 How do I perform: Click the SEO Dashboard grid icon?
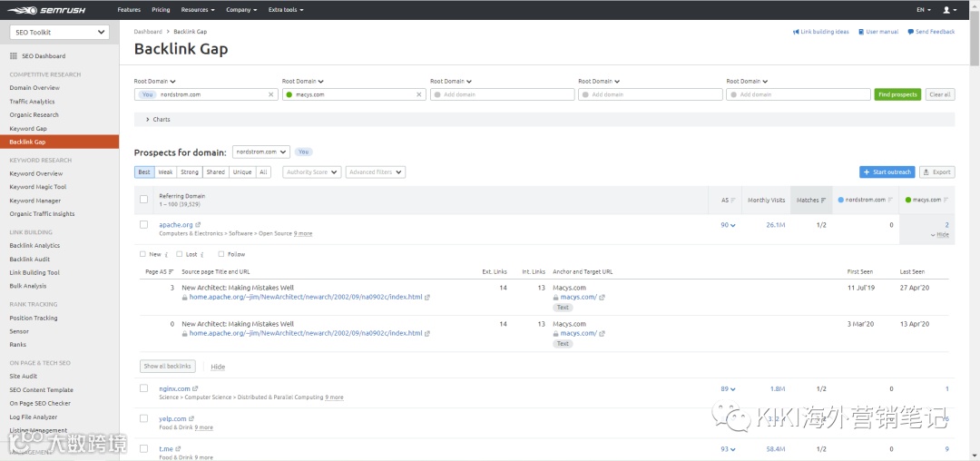pyautogui.click(x=14, y=56)
